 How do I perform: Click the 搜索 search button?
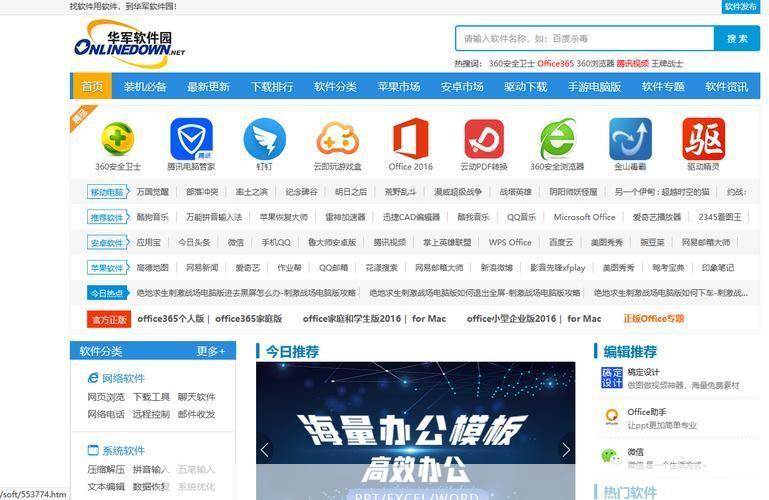tap(737, 39)
